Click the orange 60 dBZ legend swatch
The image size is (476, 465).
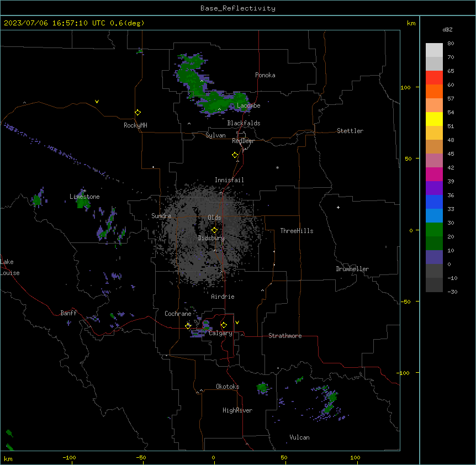tap(434, 91)
